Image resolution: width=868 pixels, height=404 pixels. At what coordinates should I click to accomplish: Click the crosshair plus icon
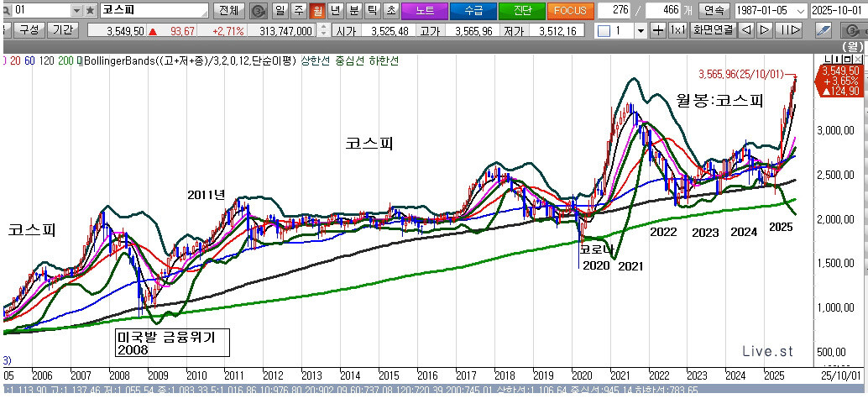click(x=659, y=30)
